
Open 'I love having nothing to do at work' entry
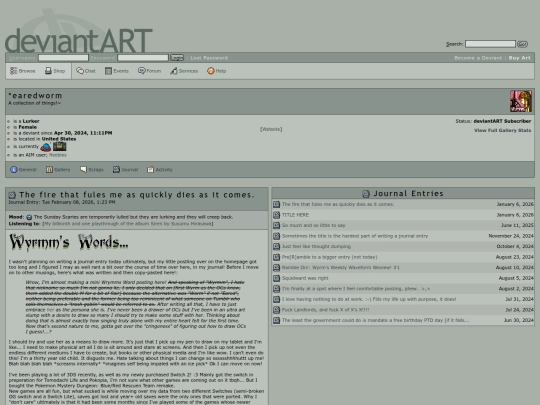click(x=369, y=299)
